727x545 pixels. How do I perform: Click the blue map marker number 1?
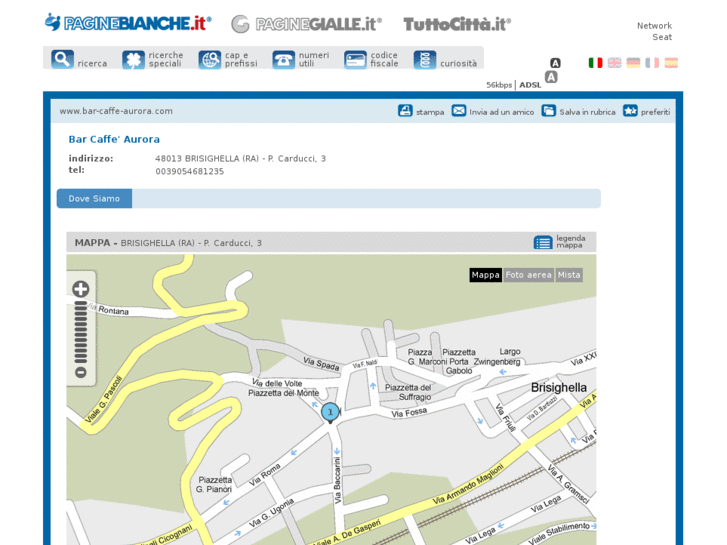[x=330, y=412]
